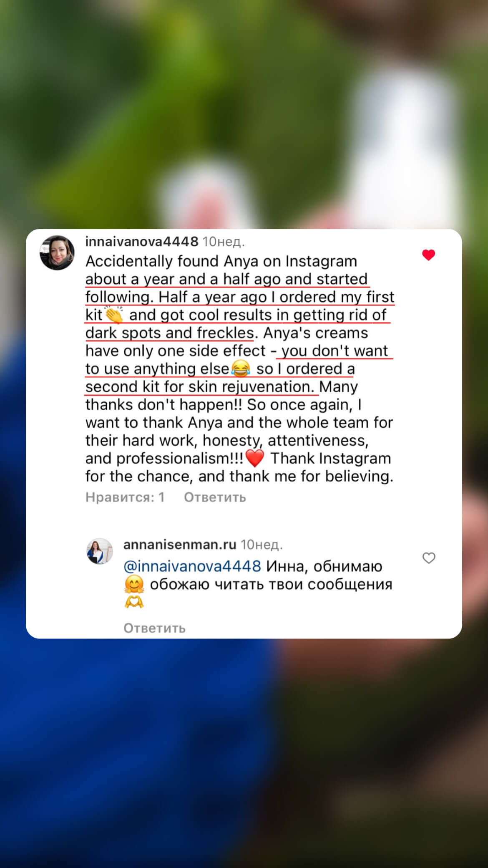Unlike innaivanova4448's comment via red heart
Image resolution: width=488 pixels, height=868 pixels.
428,255
